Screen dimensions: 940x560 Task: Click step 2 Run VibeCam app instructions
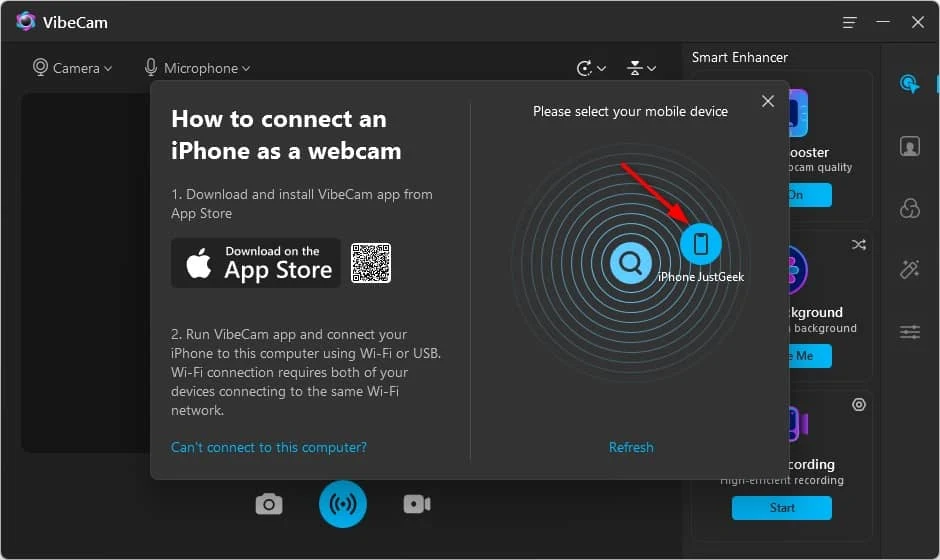coord(306,372)
